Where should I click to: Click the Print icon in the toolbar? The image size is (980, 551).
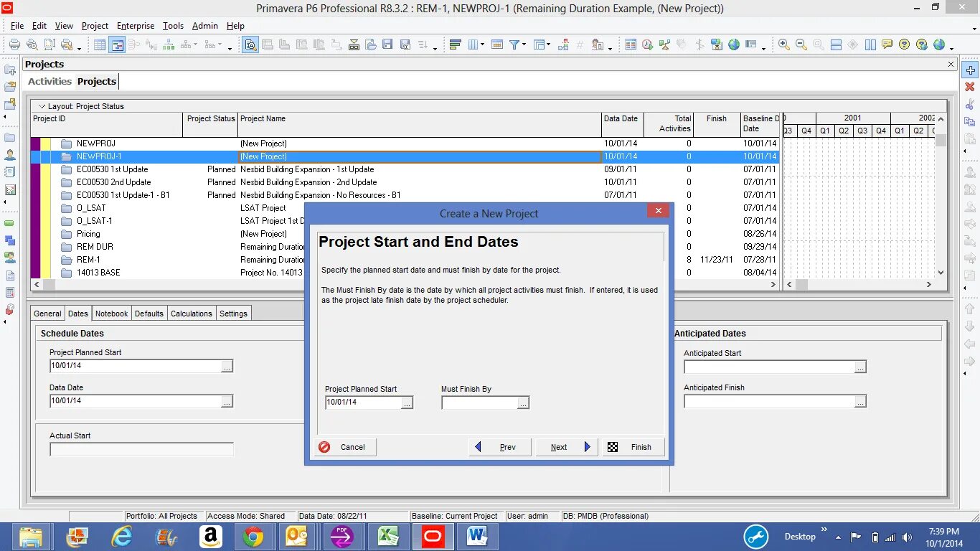(14, 44)
